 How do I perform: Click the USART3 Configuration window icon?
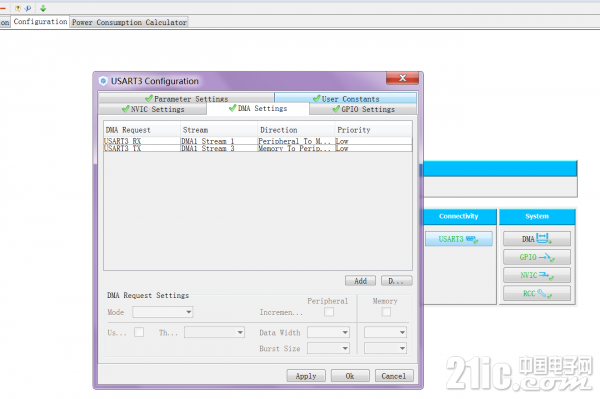pos(103,81)
